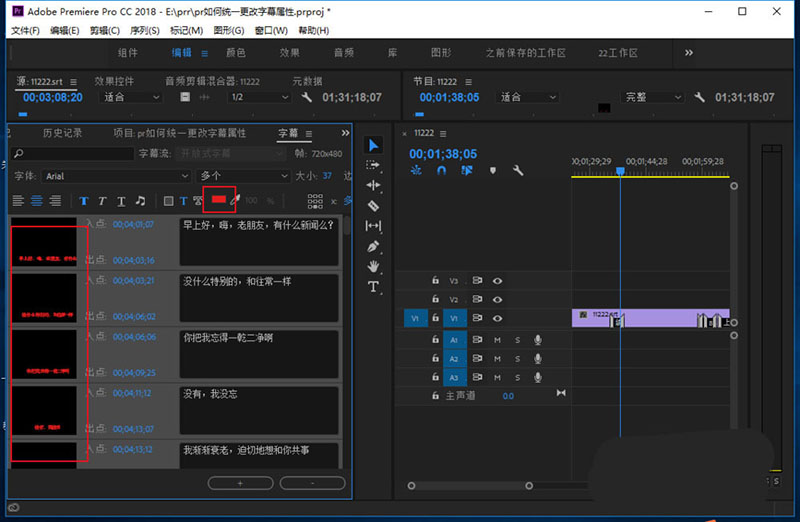
Task: Choose the Hand tool
Action: point(373,266)
